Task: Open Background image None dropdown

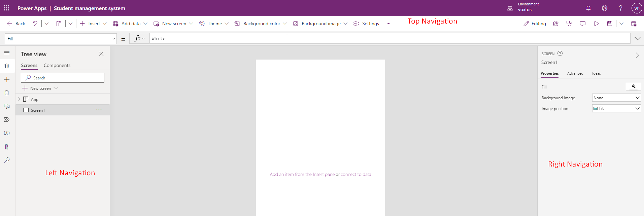Action: tap(616, 98)
